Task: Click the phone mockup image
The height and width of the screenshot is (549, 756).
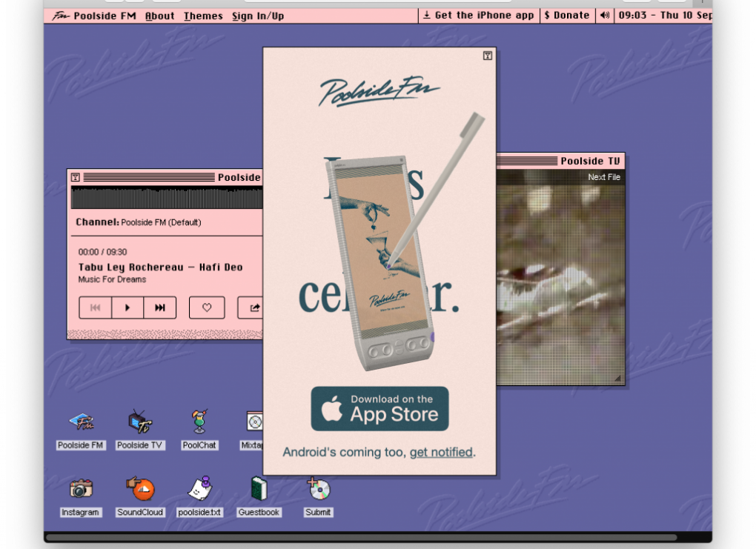Action: [381, 263]
